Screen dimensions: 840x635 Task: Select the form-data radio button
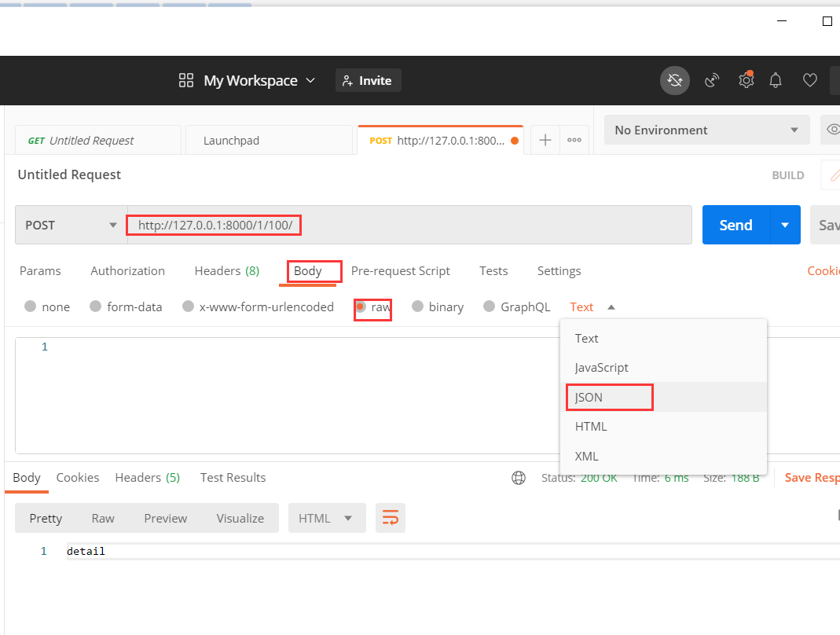tap(95, 306)
